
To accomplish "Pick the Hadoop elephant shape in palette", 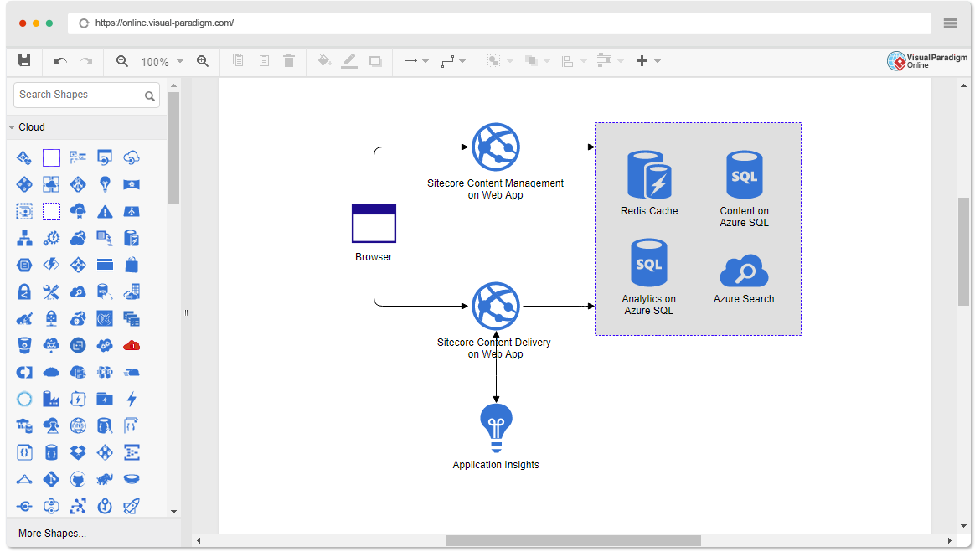I will point(105,479).
